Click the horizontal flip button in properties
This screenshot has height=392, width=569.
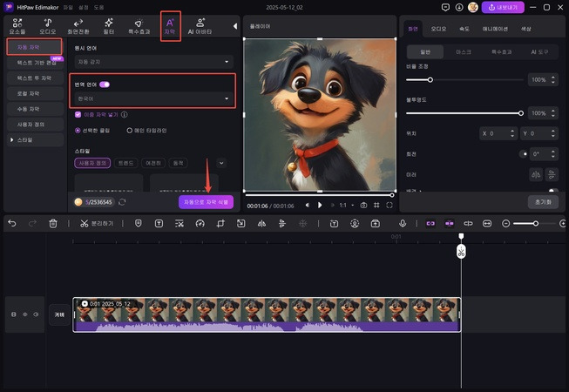point(536,175)
